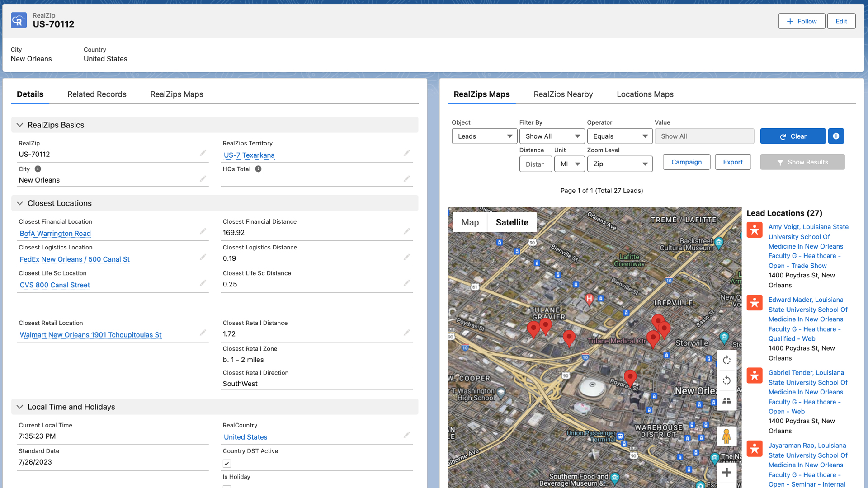The height and width of the screenshot is (488, 868).
Task: Open the US-7 Texarkana territory link
Action: pos(249,155)
